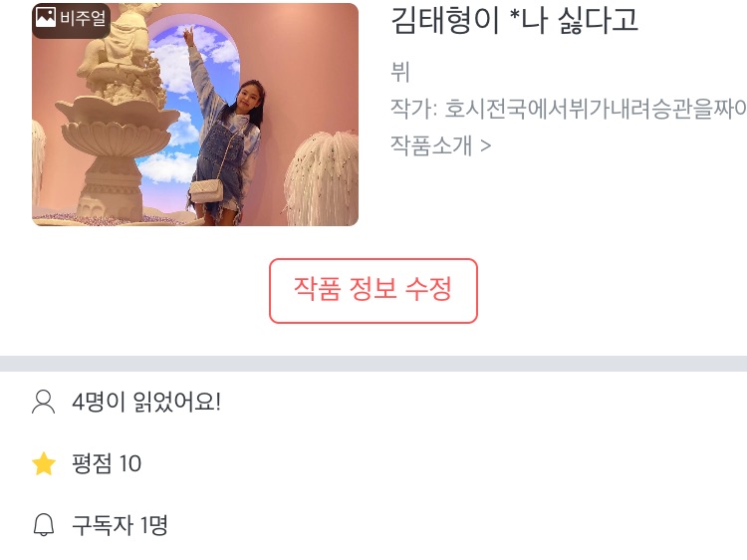
Task: Click the bell subscriber icon
Action: [44, 525]
